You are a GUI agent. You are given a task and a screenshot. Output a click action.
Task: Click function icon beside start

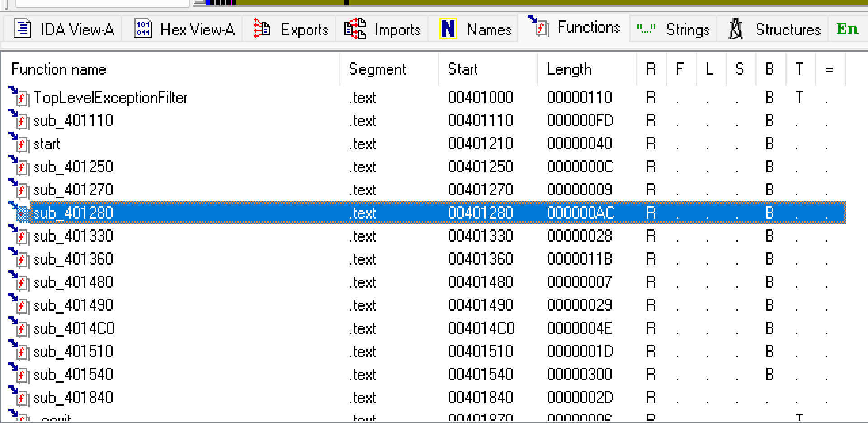tap(19, 143)
